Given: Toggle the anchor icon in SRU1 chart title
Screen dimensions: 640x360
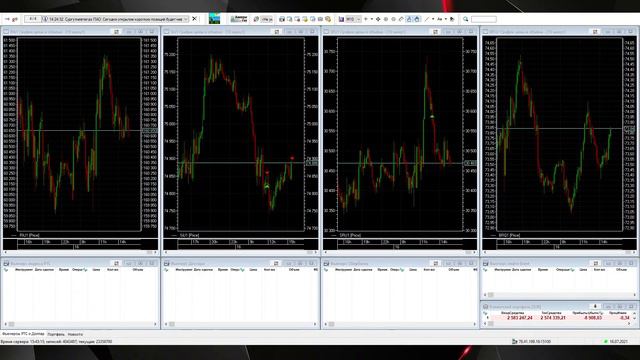Looking at the screenshot, I should click(x=436, y=31).
